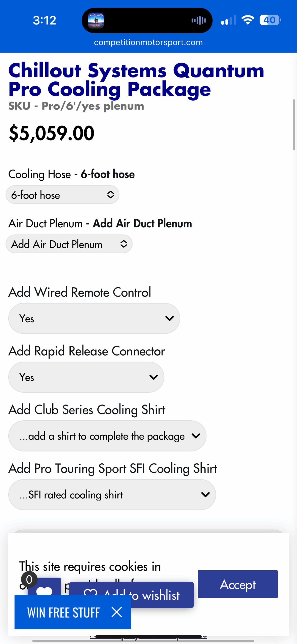Tap the audio waveform icon in Dynamic Island

click(199, 20)
